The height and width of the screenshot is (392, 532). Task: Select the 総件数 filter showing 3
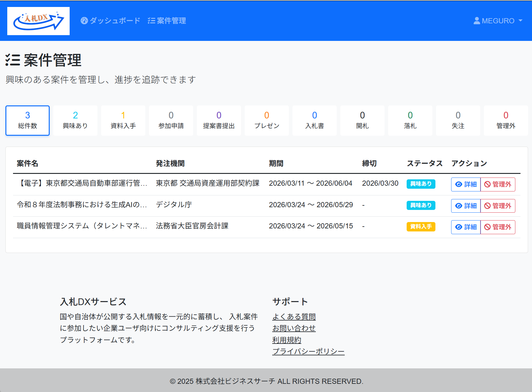(x=27, y=120)
